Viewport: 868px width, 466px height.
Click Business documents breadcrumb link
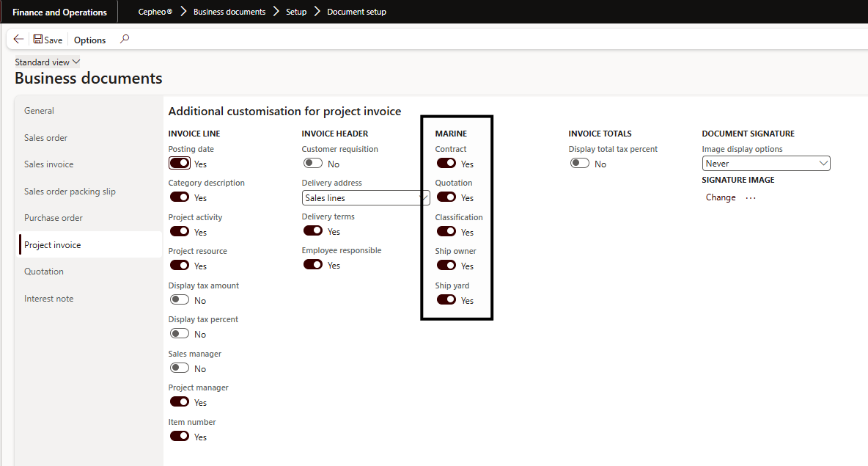[229, 12]
